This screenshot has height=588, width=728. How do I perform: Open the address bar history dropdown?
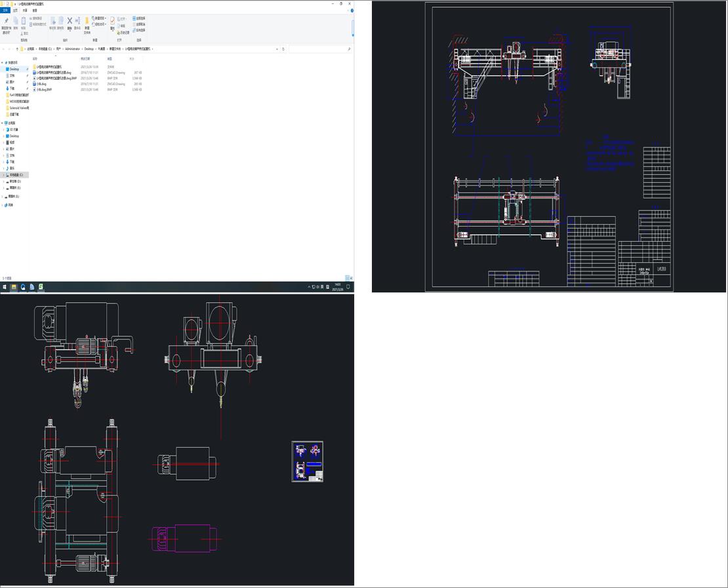point(277,49)
